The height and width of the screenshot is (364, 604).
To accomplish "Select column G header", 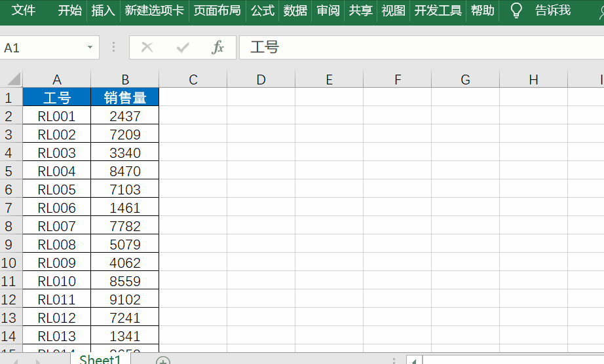I will coord(466,80).
